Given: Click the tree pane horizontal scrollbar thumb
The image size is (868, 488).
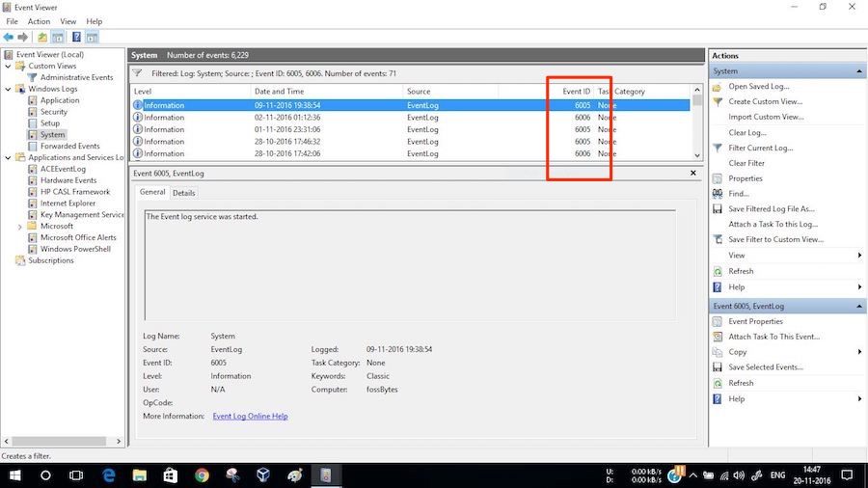Looking at the screenshot, I should pos(59,442).
